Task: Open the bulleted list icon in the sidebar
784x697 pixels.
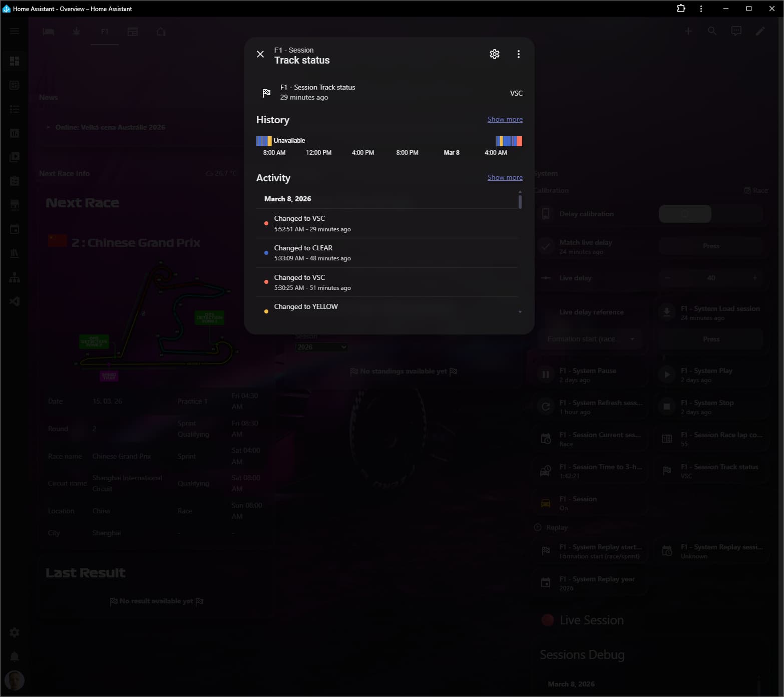Action: [15, 109]
